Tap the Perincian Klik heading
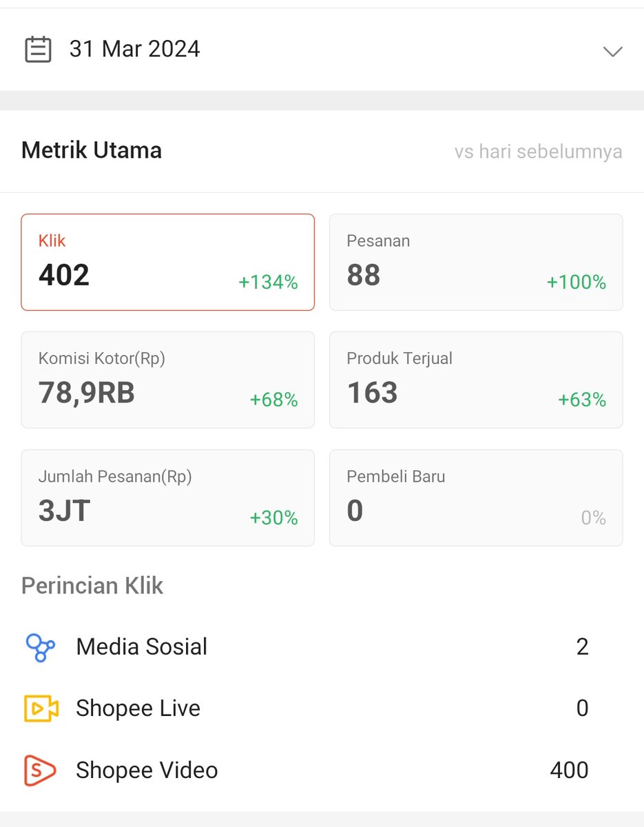The height and width of the screenshot is (827, 644). pyautogui.click(x=92, y=586)
